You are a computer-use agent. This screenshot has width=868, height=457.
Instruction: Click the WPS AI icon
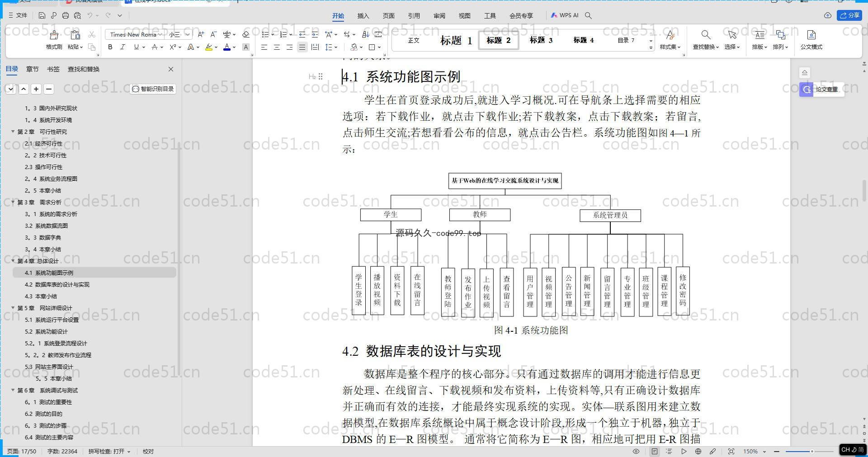[x=564, y=15]
